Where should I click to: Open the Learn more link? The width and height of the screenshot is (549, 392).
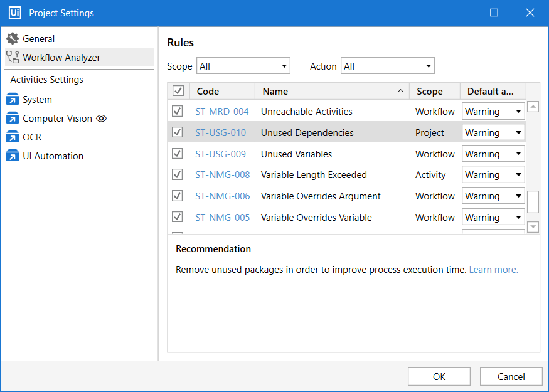pyautogui.click(x=493, y=270)
